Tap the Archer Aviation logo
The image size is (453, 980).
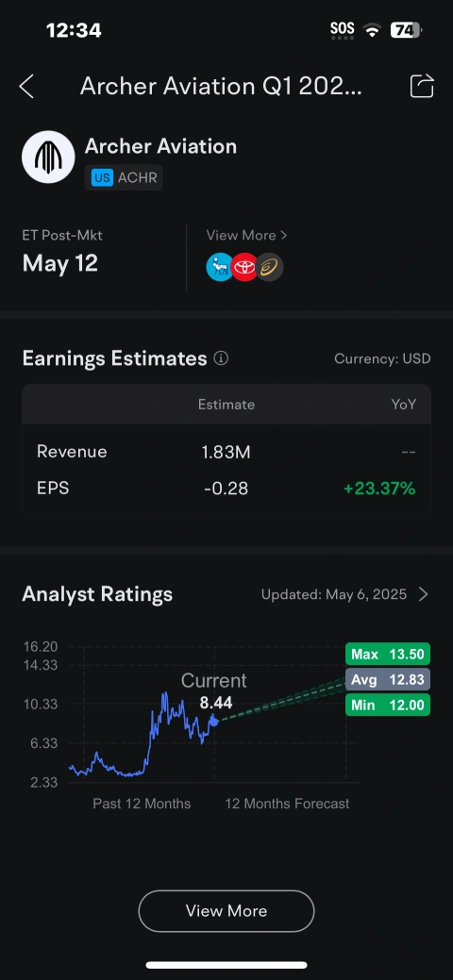coord(48,157)
